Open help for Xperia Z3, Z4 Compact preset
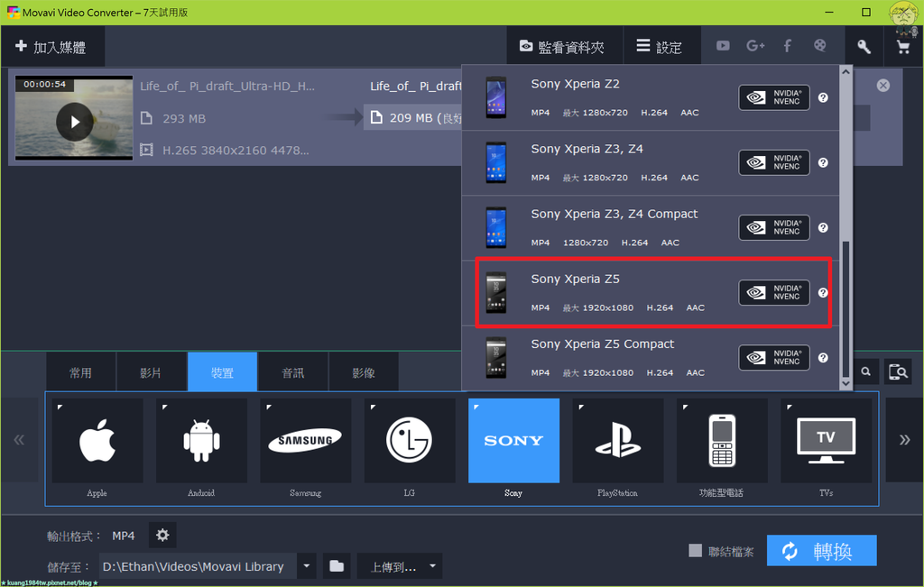924x587 pixels. tap(823, 228)
